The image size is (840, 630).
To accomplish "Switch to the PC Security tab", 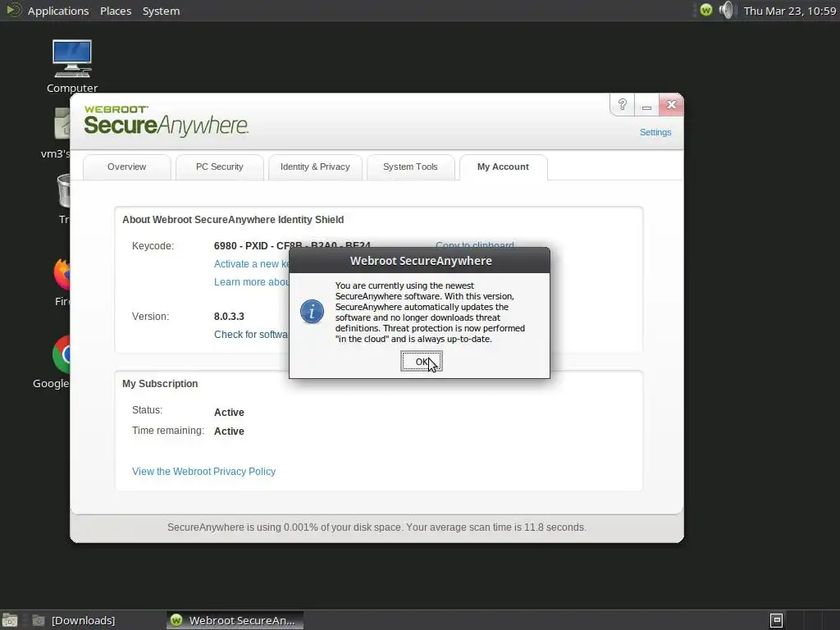I will [x=220, y=167].
